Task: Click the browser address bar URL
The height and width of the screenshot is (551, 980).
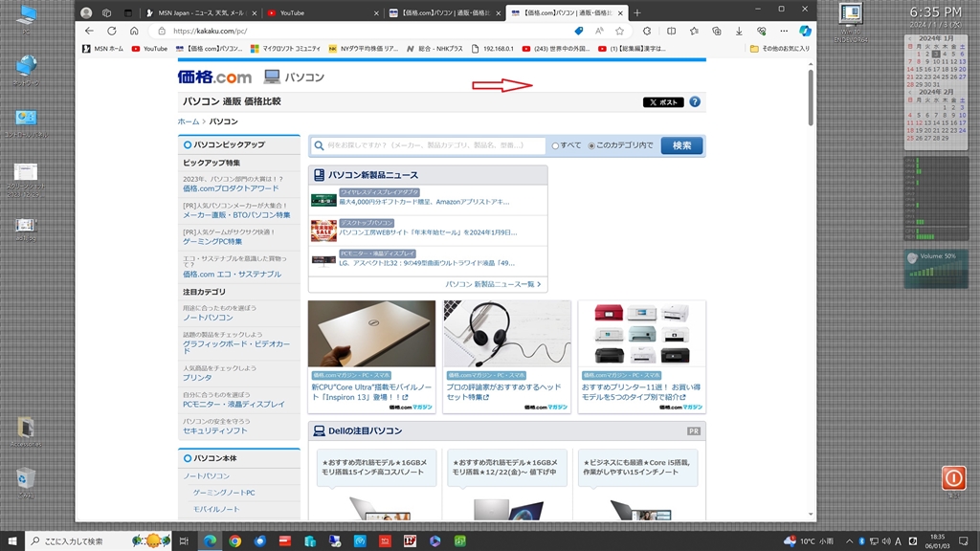Action: pyautogui.click(x=210, y=31)
